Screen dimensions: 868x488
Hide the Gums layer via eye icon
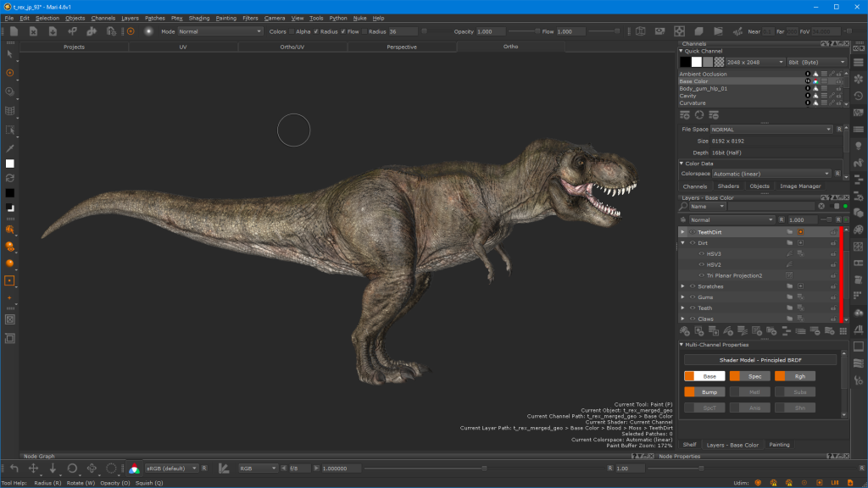click(693, 297)
